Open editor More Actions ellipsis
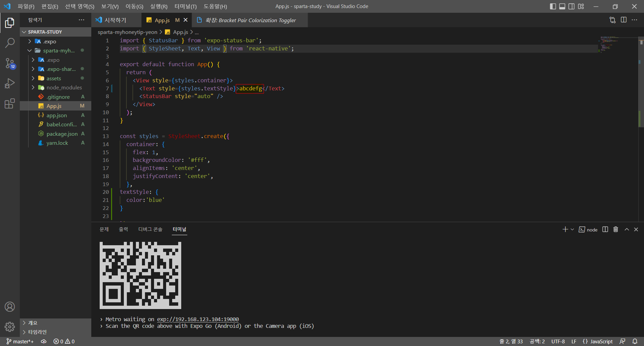 pyautogui.click(x=634, y=20)
